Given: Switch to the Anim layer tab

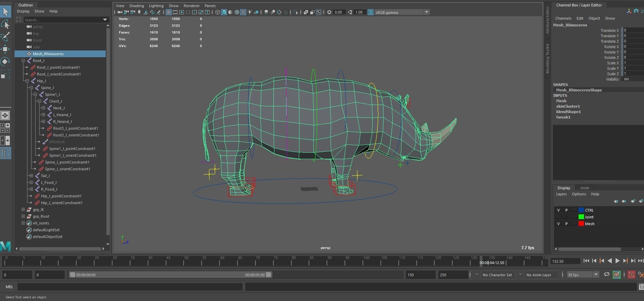Looking at the screenshot, I should click(x=584, y=188).
